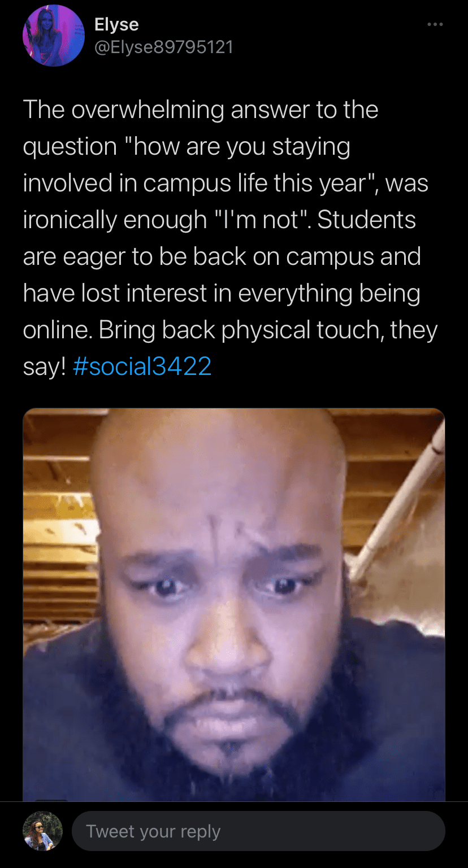Viewport: 468px width, 868px height.
Task: Click the placeholder text Tweet your reply
Action: tap(153, 831)
